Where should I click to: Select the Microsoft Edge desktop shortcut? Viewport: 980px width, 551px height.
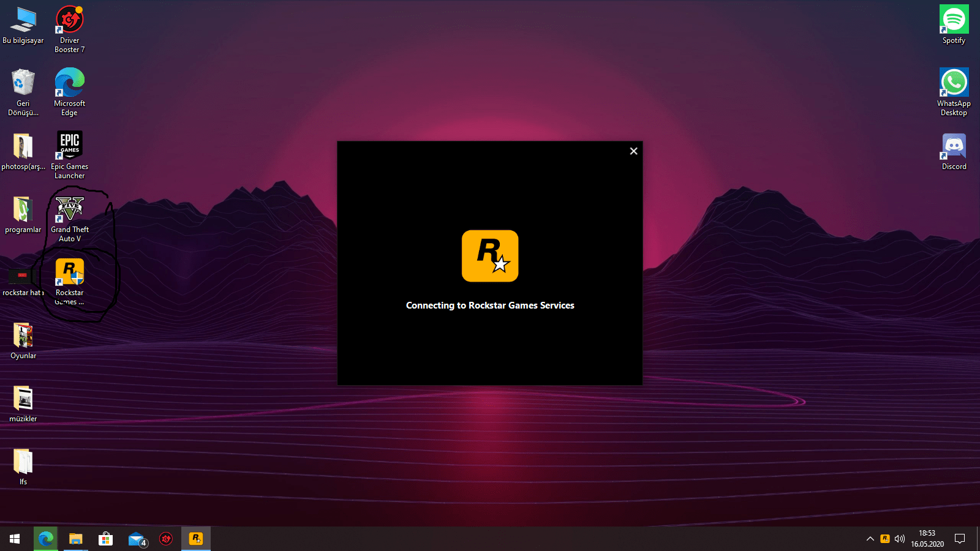click(70, 92)
